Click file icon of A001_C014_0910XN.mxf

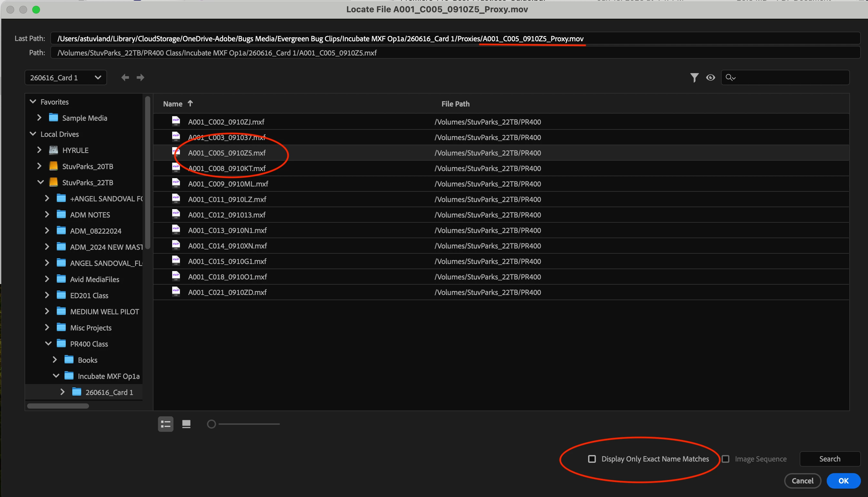[176, 245]
